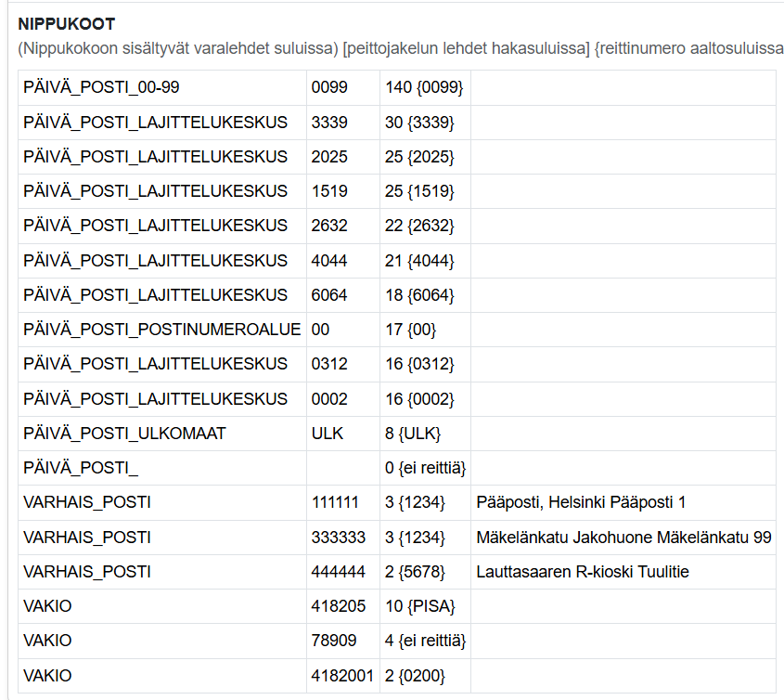Select the value 25 {2025}
The image size is (784, 700).
pyautogui.click(x=419, y=157)
